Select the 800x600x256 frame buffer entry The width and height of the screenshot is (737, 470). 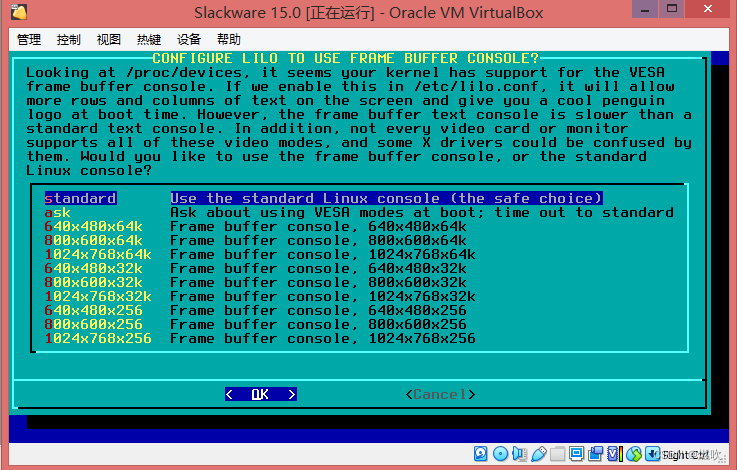pos(255,325)
